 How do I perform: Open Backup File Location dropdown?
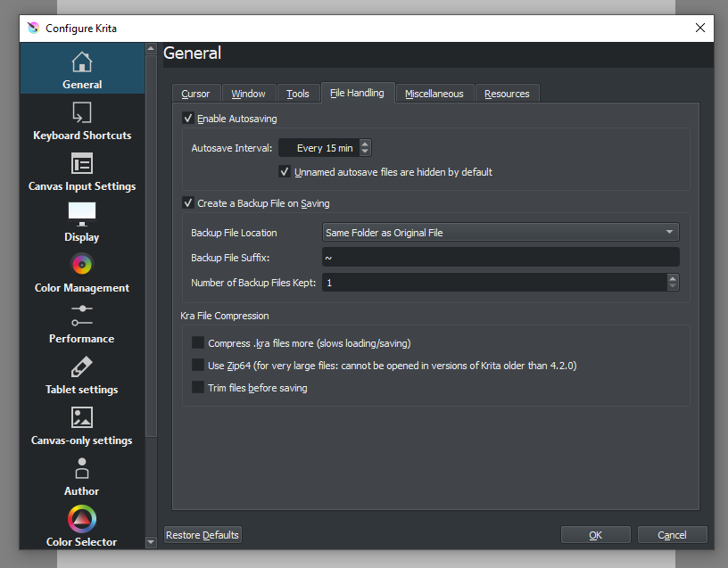(x=500, y=232)
